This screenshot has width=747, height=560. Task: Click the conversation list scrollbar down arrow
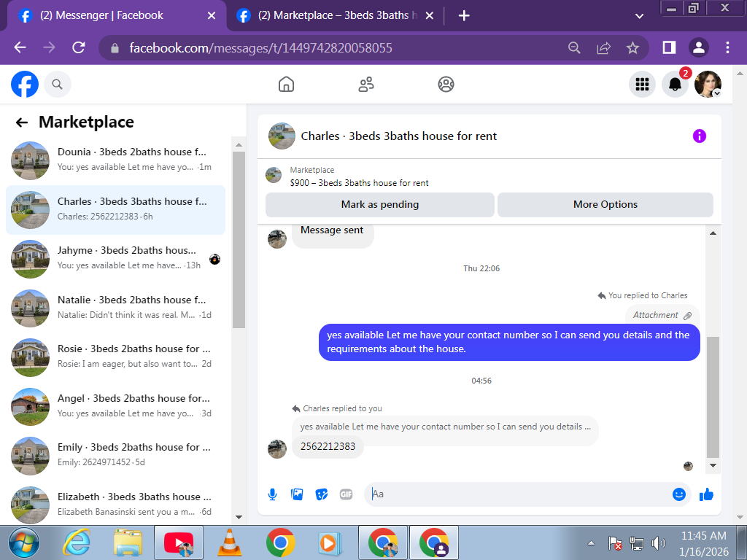click(239, 517)
